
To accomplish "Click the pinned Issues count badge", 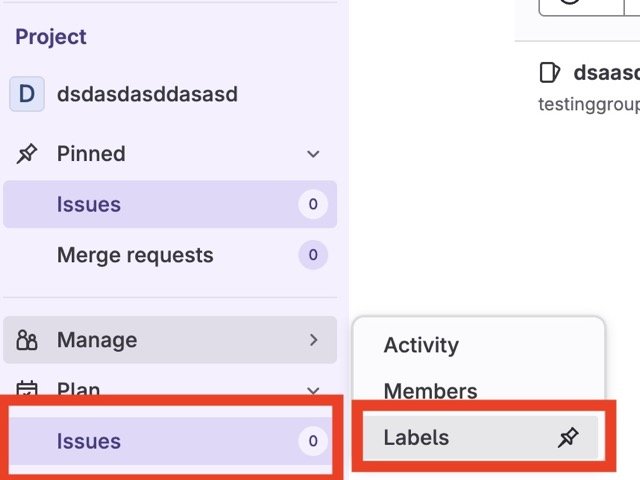I will click(313, 205).
